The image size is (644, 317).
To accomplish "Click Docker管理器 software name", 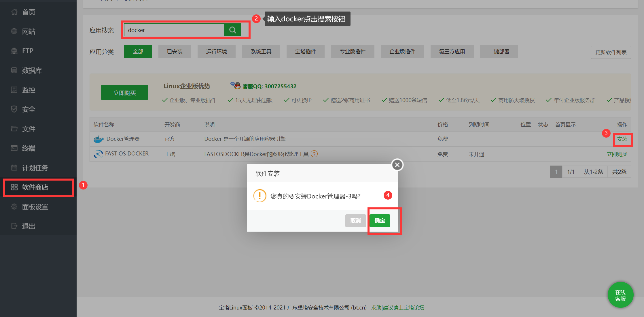I will tap(123, 139).
